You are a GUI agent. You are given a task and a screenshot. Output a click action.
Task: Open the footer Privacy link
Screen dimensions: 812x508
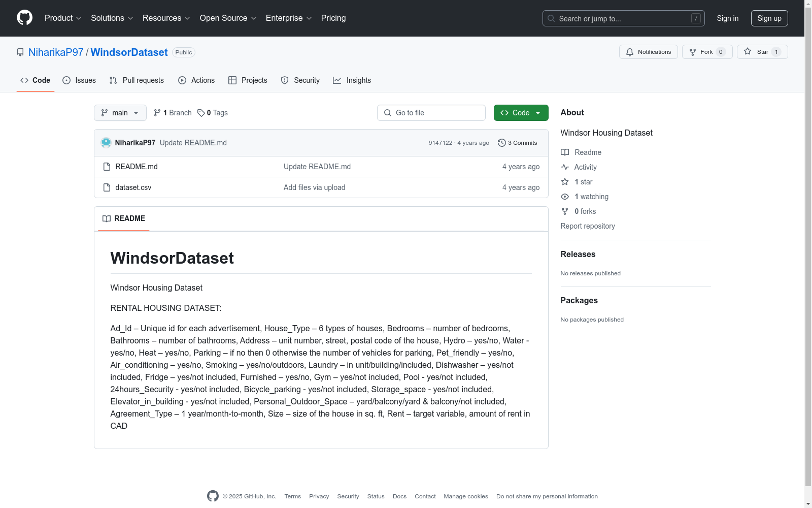pos(319,496)
